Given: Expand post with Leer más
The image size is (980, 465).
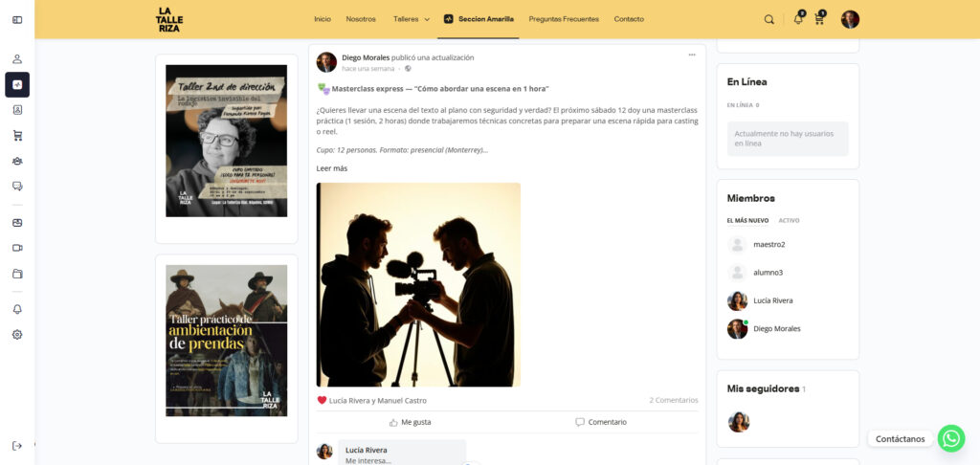Looking at the screenshot, I should point(332,168).
